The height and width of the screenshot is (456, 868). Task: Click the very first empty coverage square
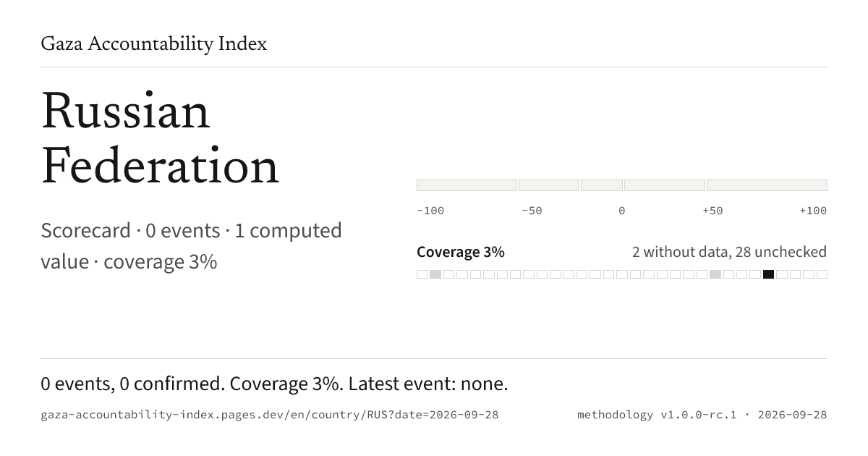pyautogui.click(x=422, y=274)
